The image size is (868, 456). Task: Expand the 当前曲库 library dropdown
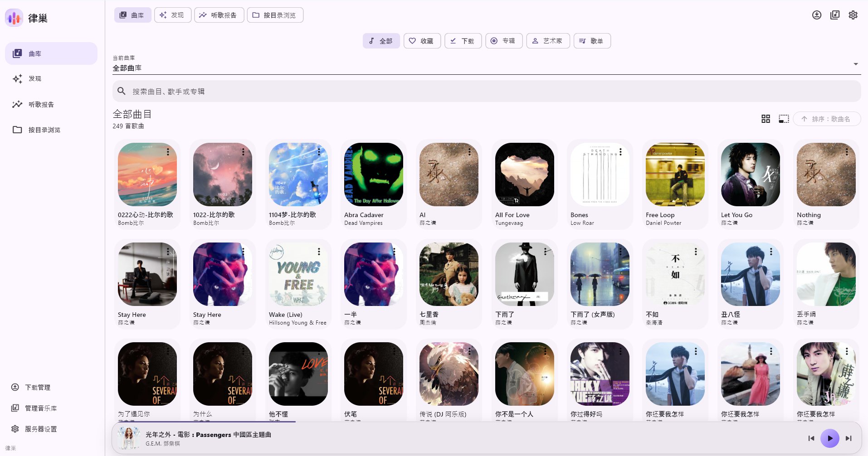487,64
